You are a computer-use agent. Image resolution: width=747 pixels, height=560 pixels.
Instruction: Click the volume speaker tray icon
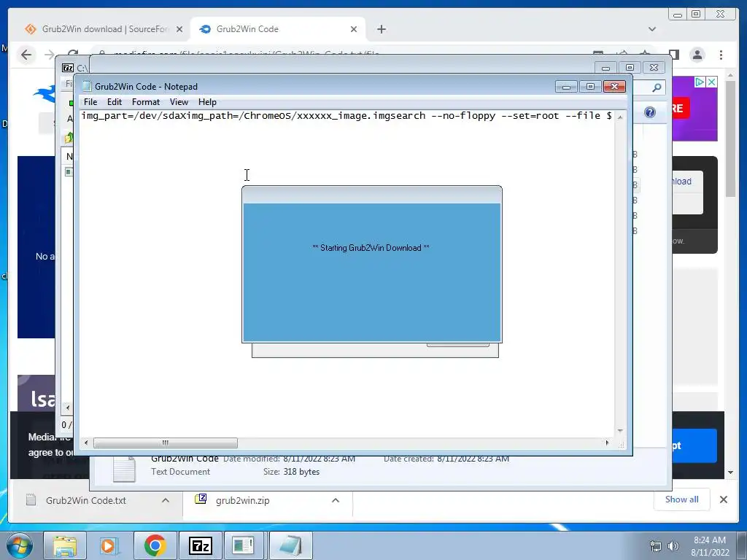(x=673, y=546)
